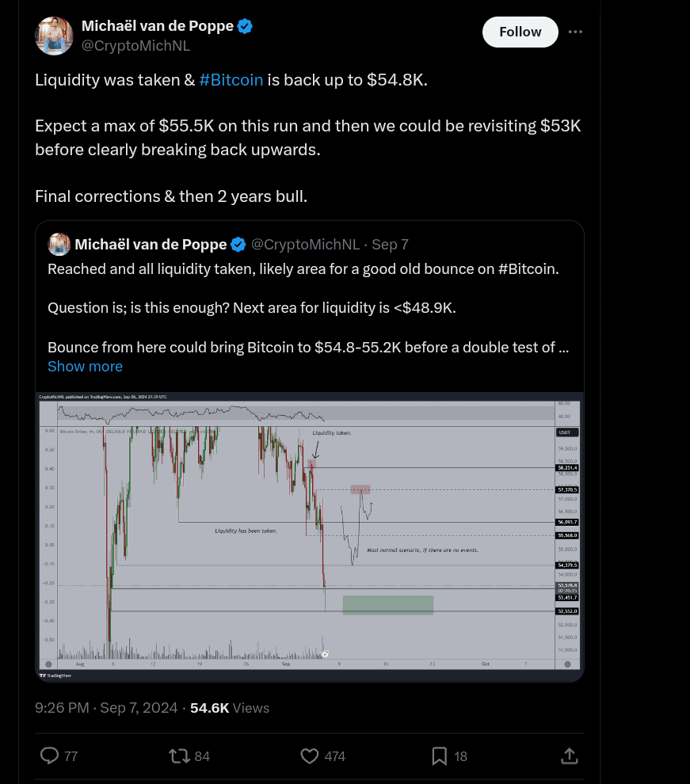This screenshot has width=690, height=784.
Task: Repost this Bitcoin prediction tweet
Action: coord(180,756)
